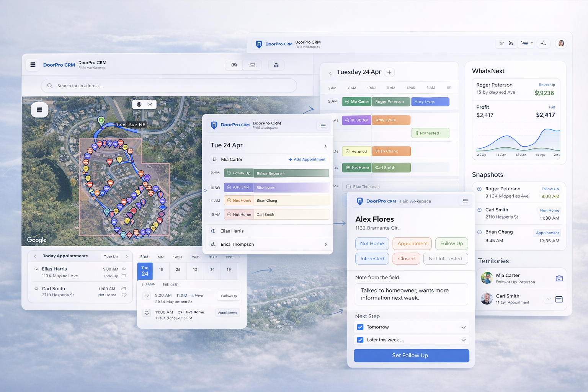Open user profile avatar in top right
The height and width of the screenshot is (392, 588).
tap(561, 43)
